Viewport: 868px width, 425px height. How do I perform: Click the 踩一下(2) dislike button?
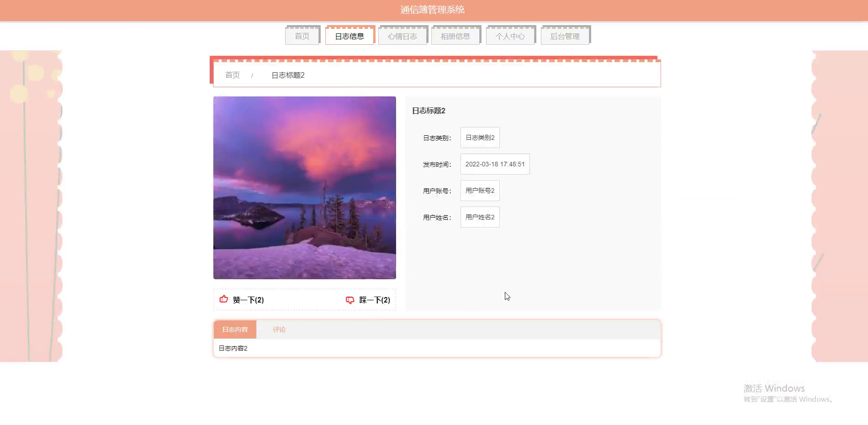tap(368, 300)
